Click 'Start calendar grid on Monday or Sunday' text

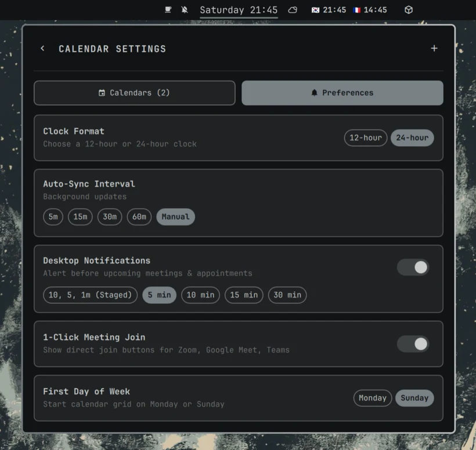click(x=134, y=405)
